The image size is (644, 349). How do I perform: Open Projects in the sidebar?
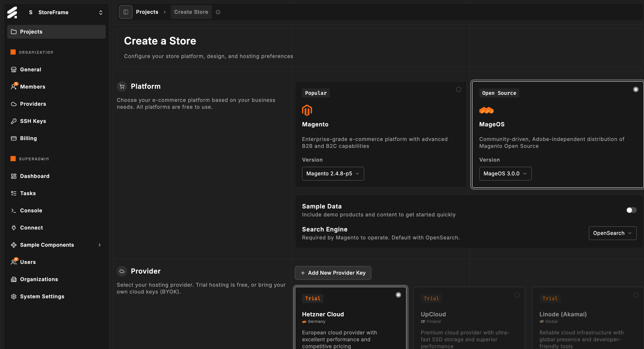(x=56, y=32)
